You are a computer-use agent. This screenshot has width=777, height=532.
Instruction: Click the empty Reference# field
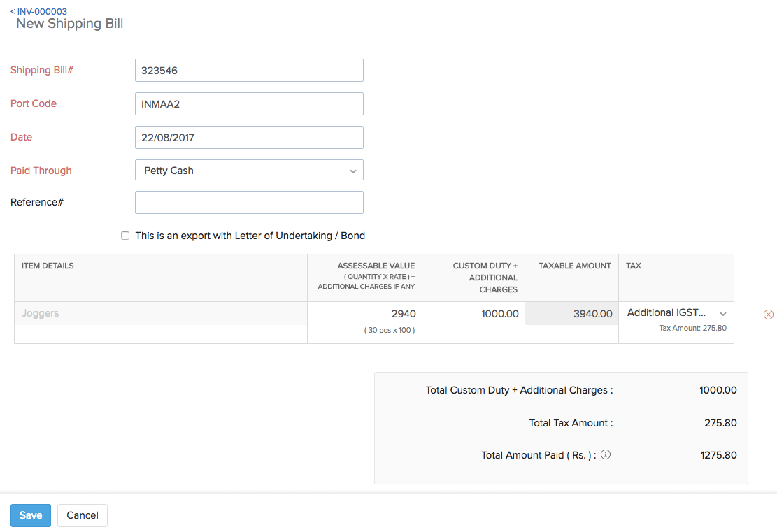249,202
